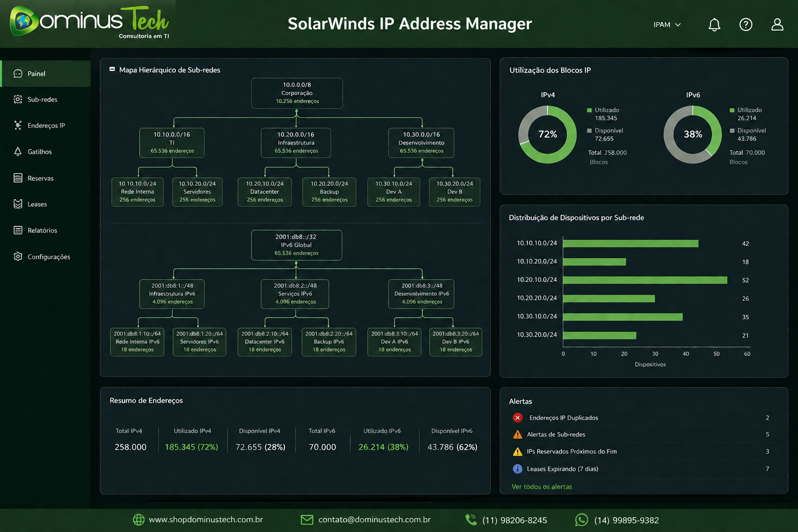The width and height of the screenshot is (798, 532).
Task: Click the Relatórios sidebar icon
Action: pyautogui.click(x=18, y=230)
